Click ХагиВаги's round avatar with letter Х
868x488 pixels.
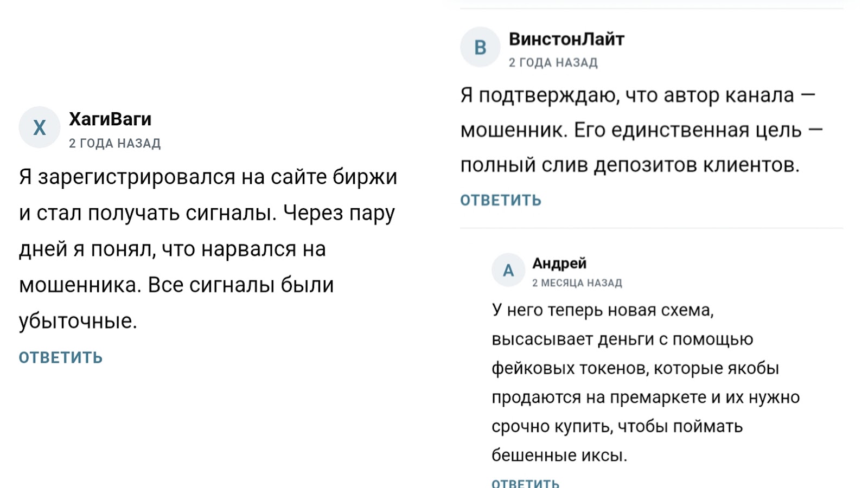tap(39, 127)
